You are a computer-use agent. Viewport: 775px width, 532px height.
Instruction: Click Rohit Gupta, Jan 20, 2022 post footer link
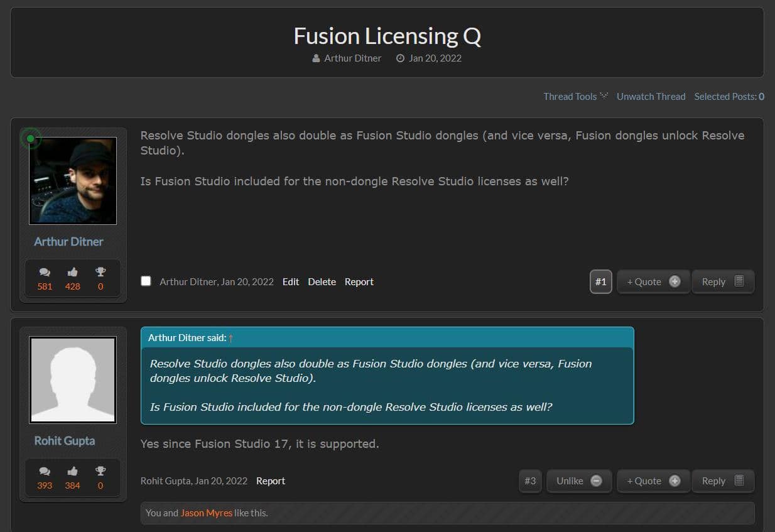pyautogui.click(x=194, y=480)
